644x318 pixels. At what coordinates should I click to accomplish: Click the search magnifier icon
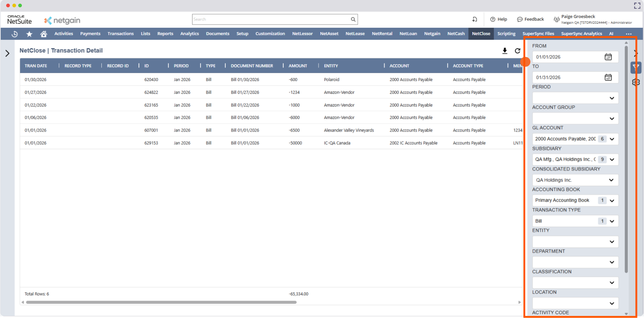point(353,19)
